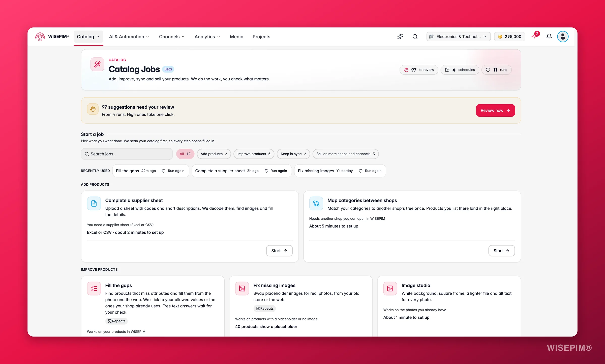Image resolution: width=605 pixels, height=364 pixels.
Task: Open the notifications bell
Action: coord(549,37)
